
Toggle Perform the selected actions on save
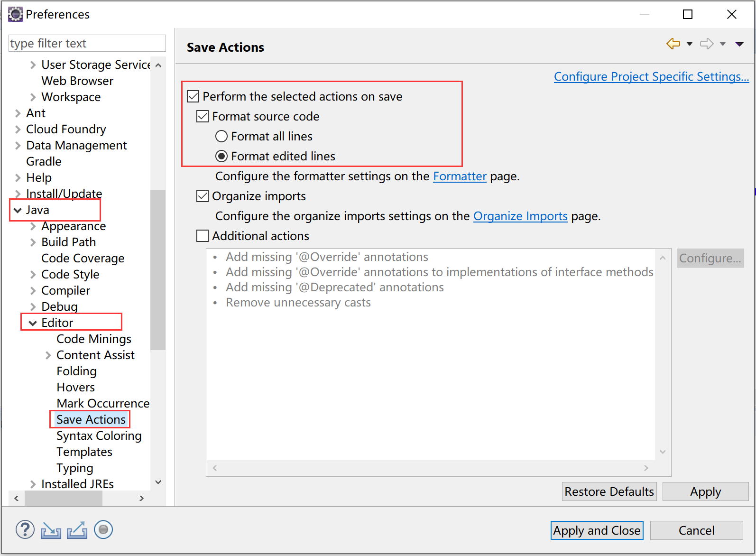point(193,97)
